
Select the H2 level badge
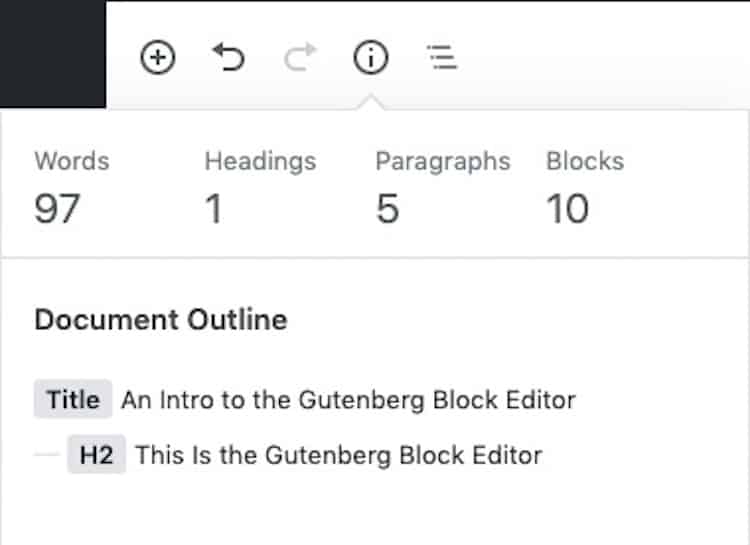click(x=96, y=454)
